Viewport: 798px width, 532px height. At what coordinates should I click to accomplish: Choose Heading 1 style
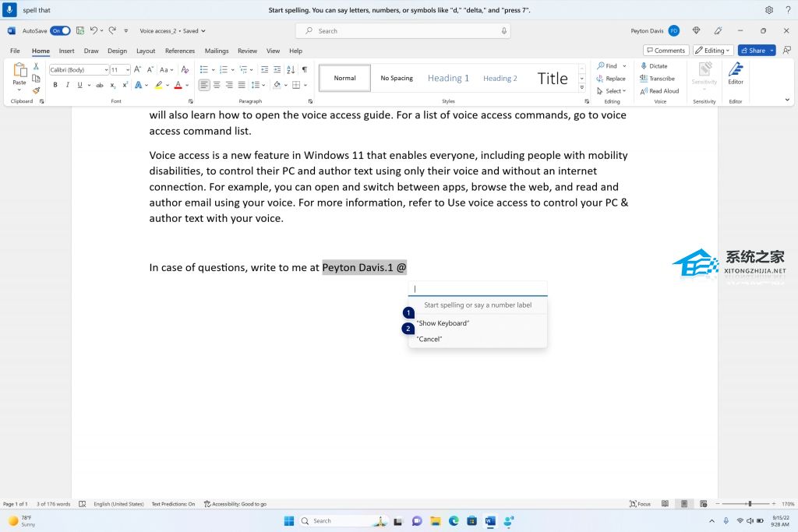pos(448,78)
